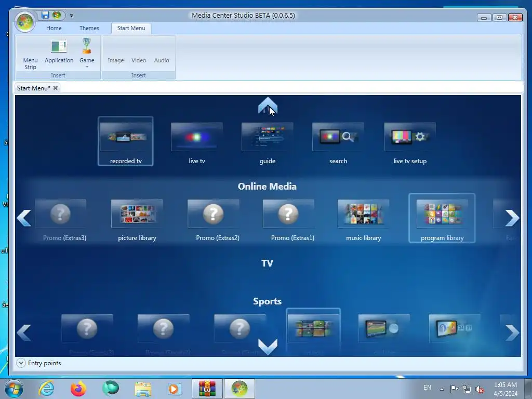Image resolution: width=532 pixels, height=399 pixels.
Task: Show hidden system tray icons
Action: click(442, 389)
